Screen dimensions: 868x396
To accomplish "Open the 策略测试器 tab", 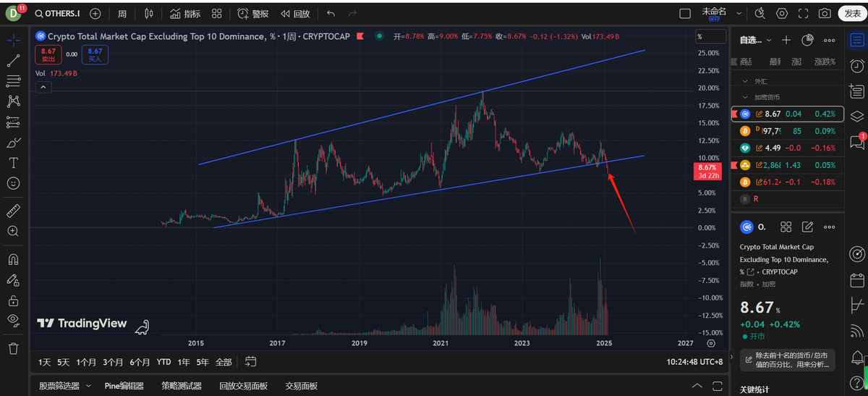I will tap(181, 386).
